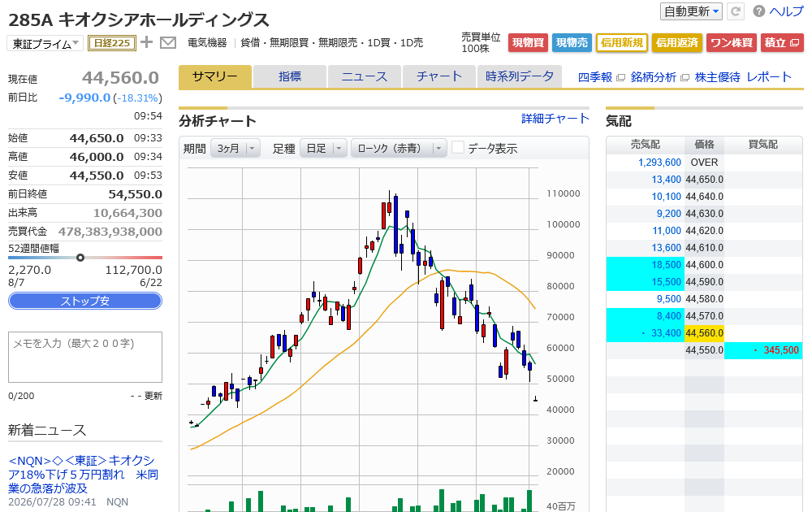Click the plus icon to add stock
The height and width of the screenshot is (512, 812).
click(146, 42)
